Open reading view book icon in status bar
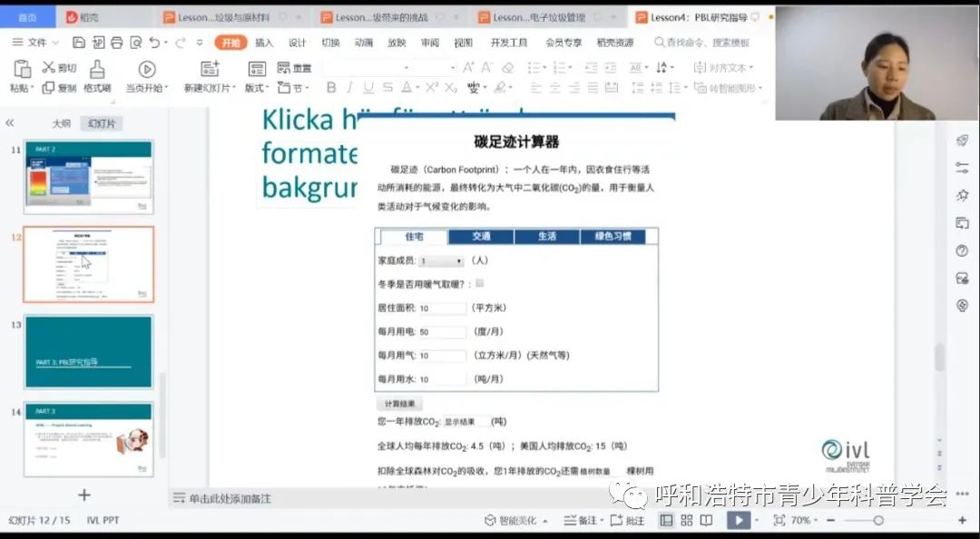This screenshot has width=980, height=539. [706, 521]
